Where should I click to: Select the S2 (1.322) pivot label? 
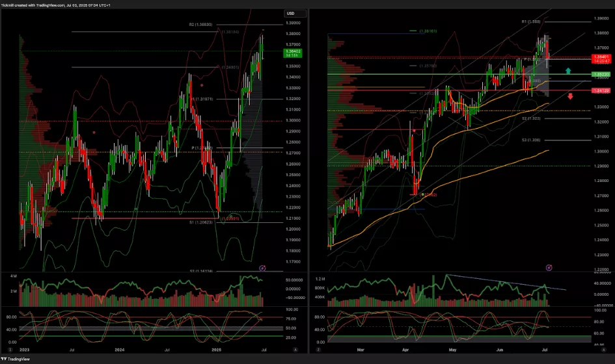(x=532, y=118)
